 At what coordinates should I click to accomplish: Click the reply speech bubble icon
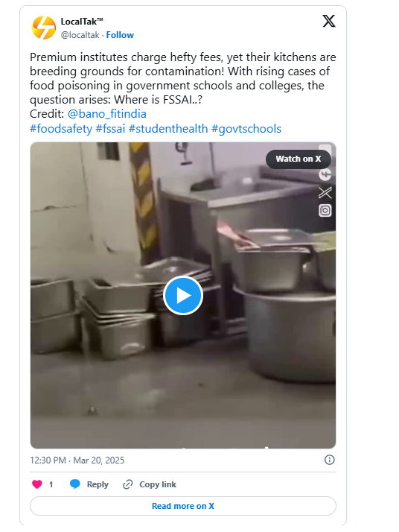pos(75,484)
